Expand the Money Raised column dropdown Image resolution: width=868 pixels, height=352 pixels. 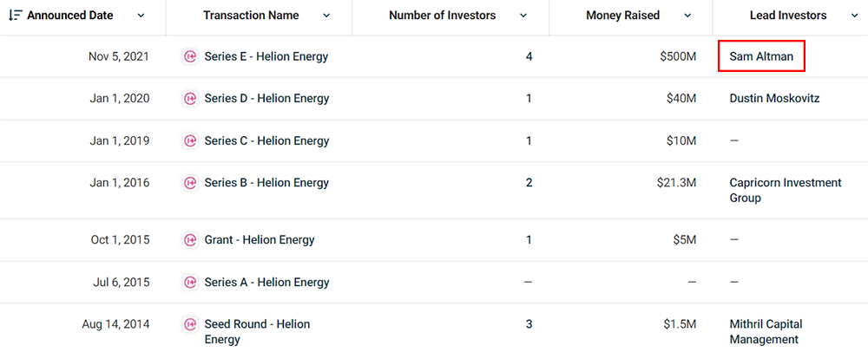pyautogui.click(x=687, y=16)
